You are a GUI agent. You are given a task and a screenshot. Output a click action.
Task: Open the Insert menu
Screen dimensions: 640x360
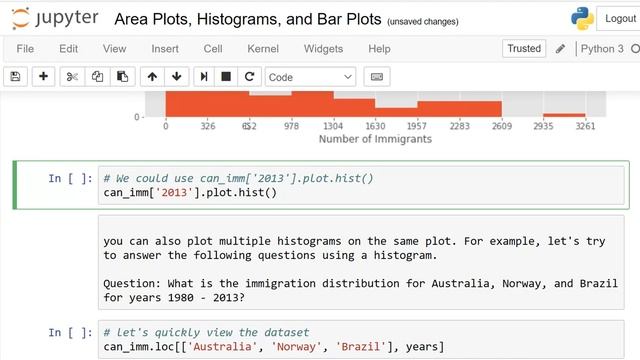(x=165, y=49)
